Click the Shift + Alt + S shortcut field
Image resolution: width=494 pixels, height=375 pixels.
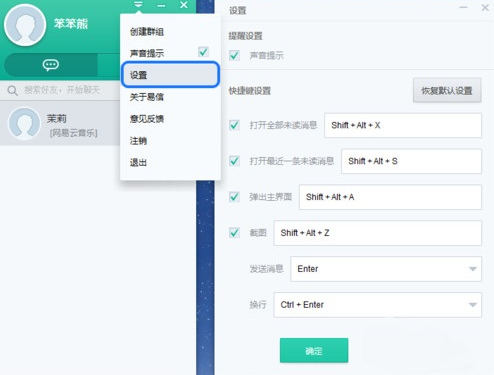coord(411,161)
